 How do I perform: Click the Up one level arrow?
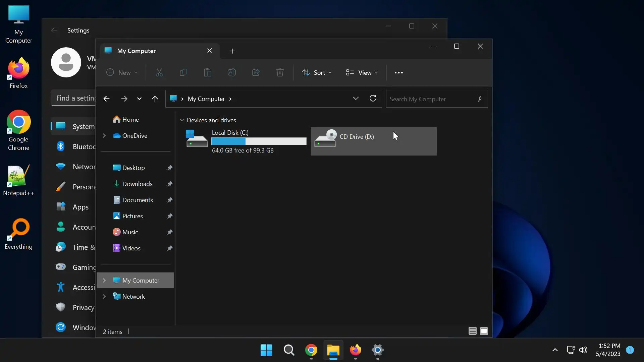pos(155,99)
